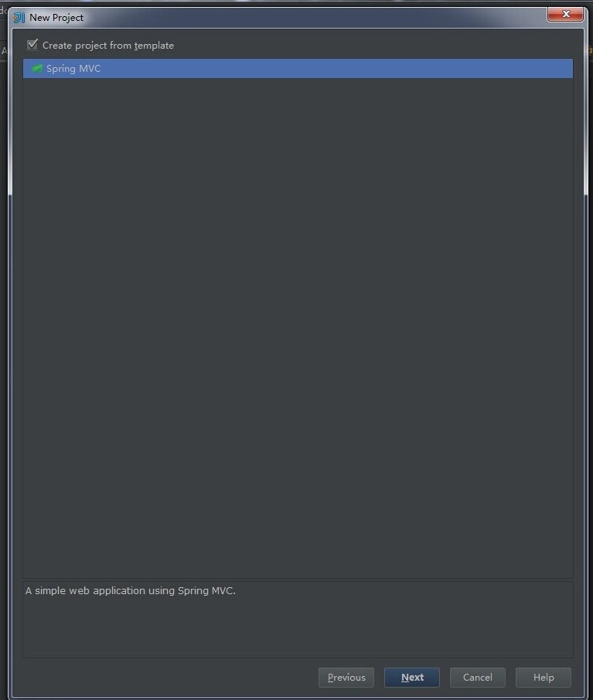593x700 pixels.
Task: Click the underlined P on Previous button
Action: coord(331,678)
